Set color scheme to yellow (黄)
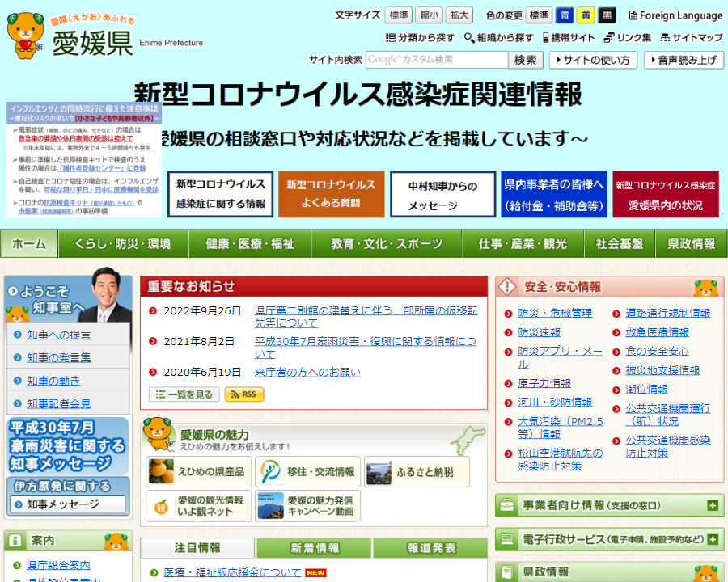This screenshot has height=582, width=728. tap(586, 15)
